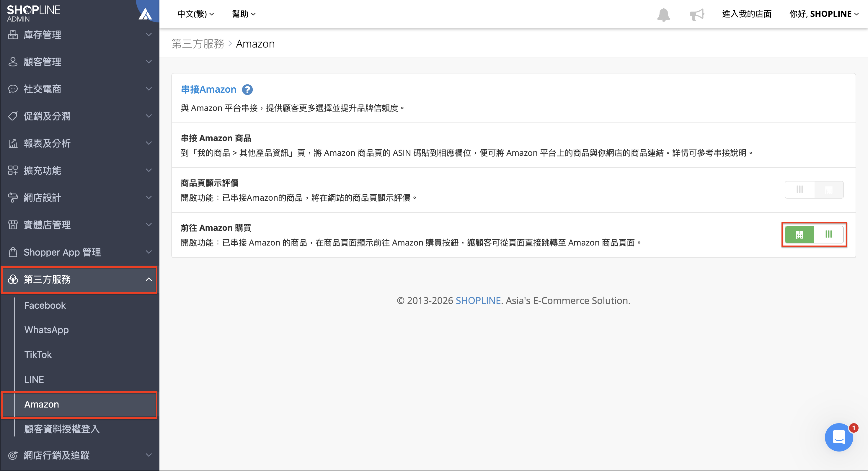
Task: Open the 中文(繁) language dropdown
Action: 195,14
